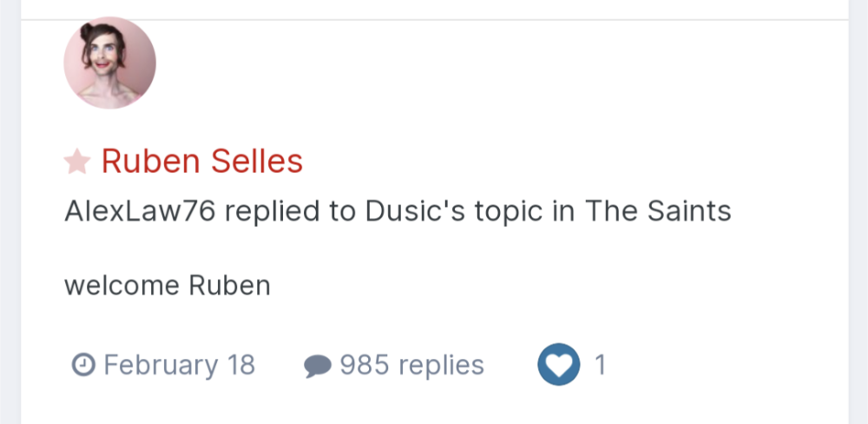The width and height of the screenshot is (868, 424).
Task: Open the 985 replies count
Action: [411, 365]
